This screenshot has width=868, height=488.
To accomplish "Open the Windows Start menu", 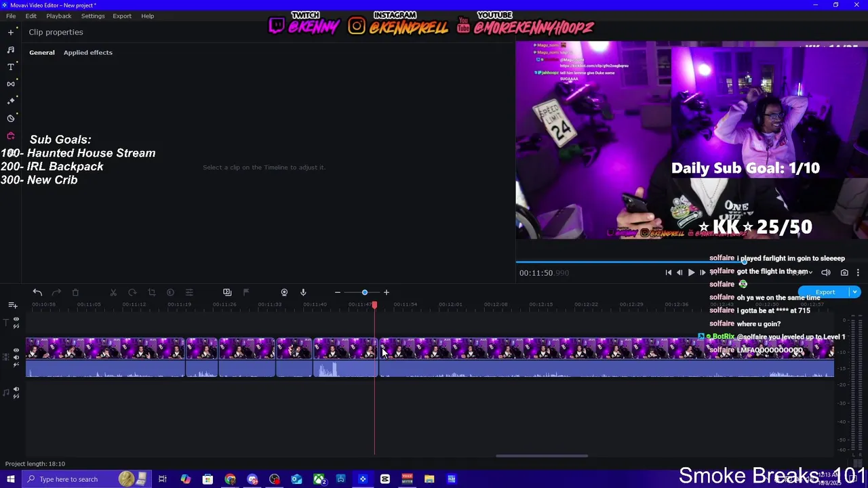I will tap(11, 479).
